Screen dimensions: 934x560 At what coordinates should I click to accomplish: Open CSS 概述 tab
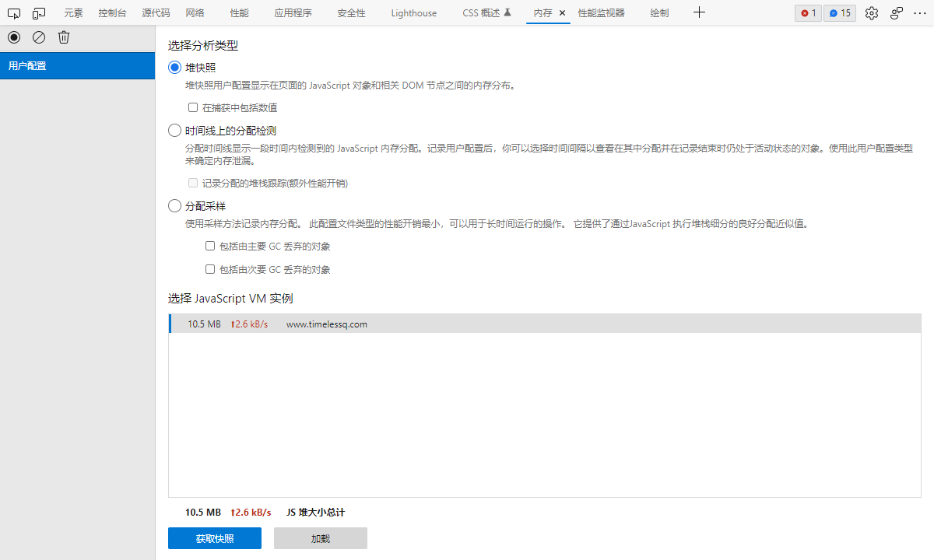(486, 13)
